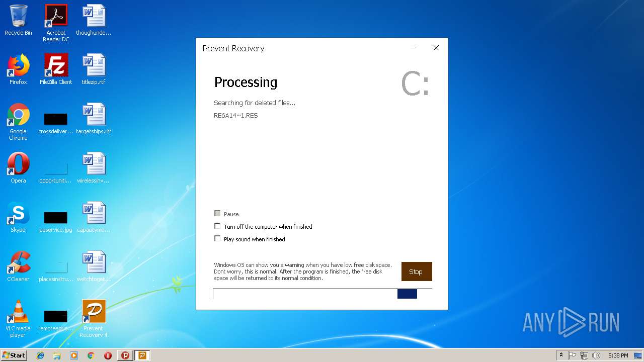Launch VLC media player shortcut
This screenshot has height=362, width=644.
(18, 319)
